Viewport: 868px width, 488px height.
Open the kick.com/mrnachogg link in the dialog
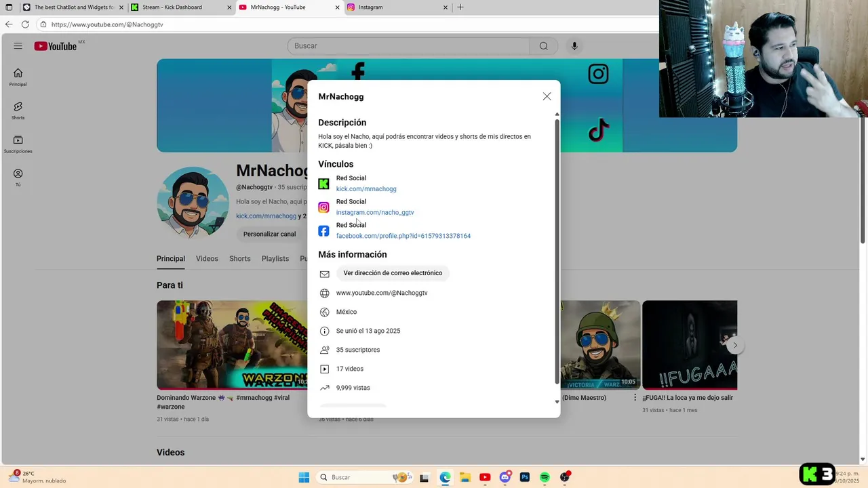pyautogui.click(x=366, y=189)
